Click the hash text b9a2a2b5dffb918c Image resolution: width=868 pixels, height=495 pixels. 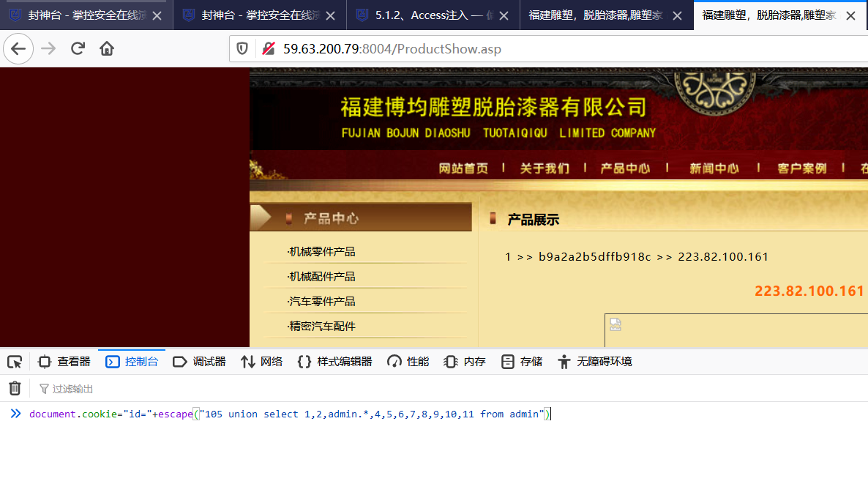click(594, 257)
